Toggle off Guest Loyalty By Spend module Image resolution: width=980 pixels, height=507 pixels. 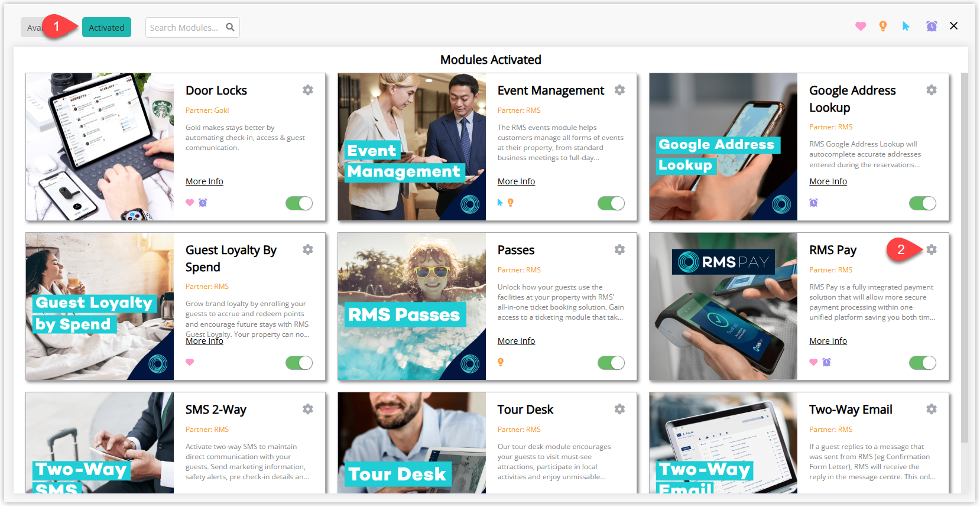tap(299, 363)
